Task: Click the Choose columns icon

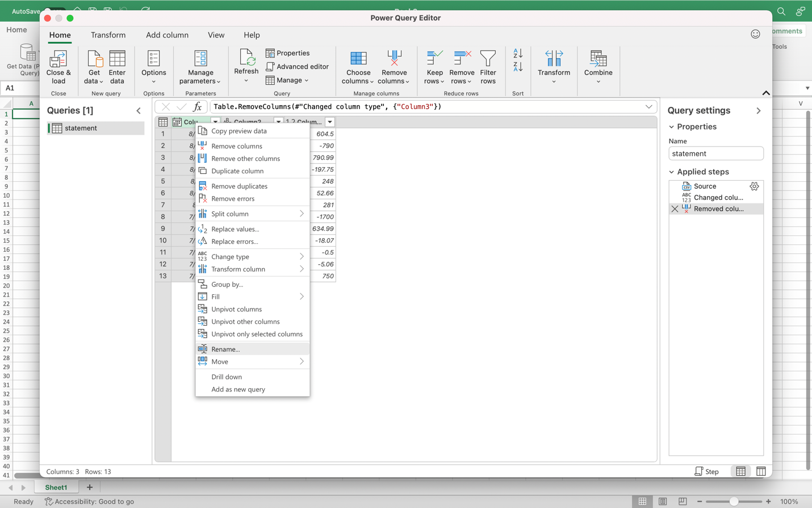Action: coord(358,59)
